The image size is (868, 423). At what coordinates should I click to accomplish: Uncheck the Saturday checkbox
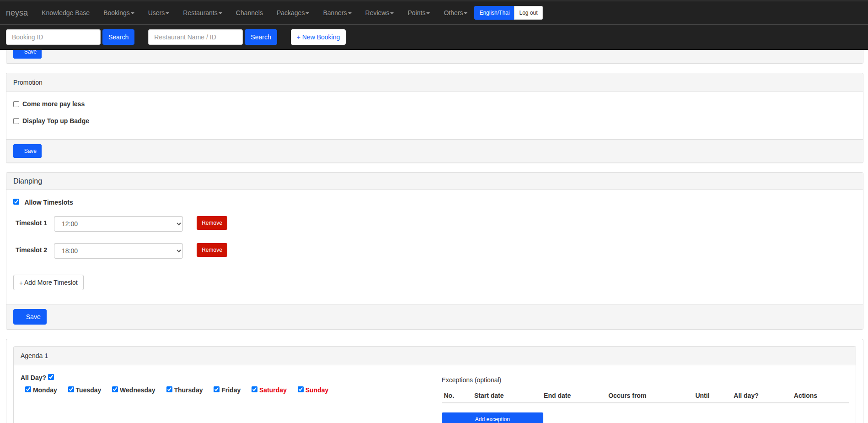[254, 390]
